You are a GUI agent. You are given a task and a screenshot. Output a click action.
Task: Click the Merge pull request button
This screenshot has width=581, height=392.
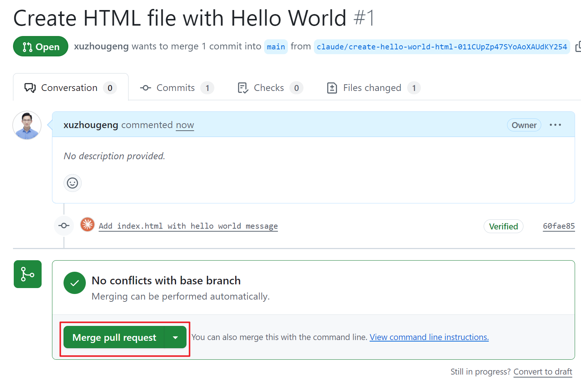coord(114,337)
